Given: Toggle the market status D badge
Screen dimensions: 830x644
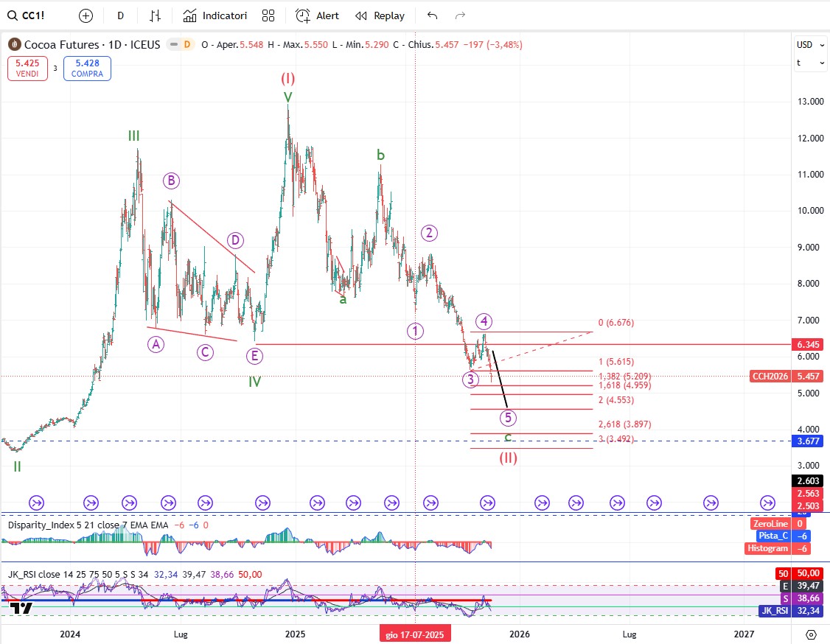Looking at the screenshot, I should 186,45.
